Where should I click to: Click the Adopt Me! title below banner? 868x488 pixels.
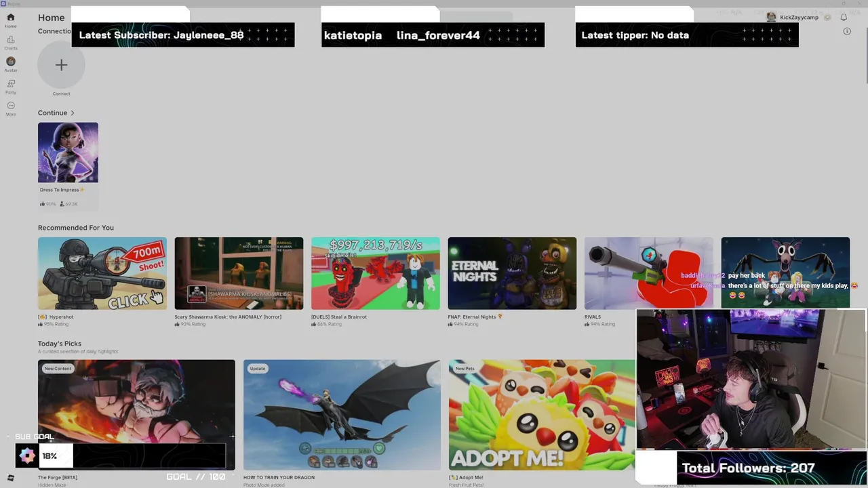pyautogui.click(x=466, y=477)
